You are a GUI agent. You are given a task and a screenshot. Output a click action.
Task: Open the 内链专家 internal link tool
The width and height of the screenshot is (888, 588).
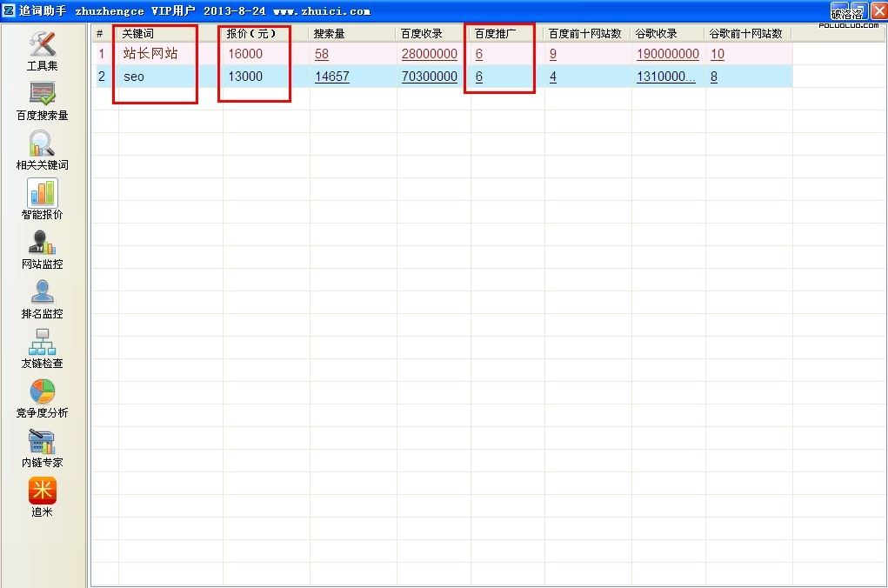pyautogui.click(x=42, y=445)
